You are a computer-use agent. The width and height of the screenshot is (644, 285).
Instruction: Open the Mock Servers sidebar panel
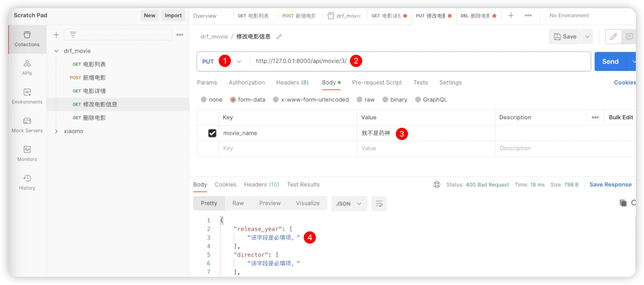(27, 125)
